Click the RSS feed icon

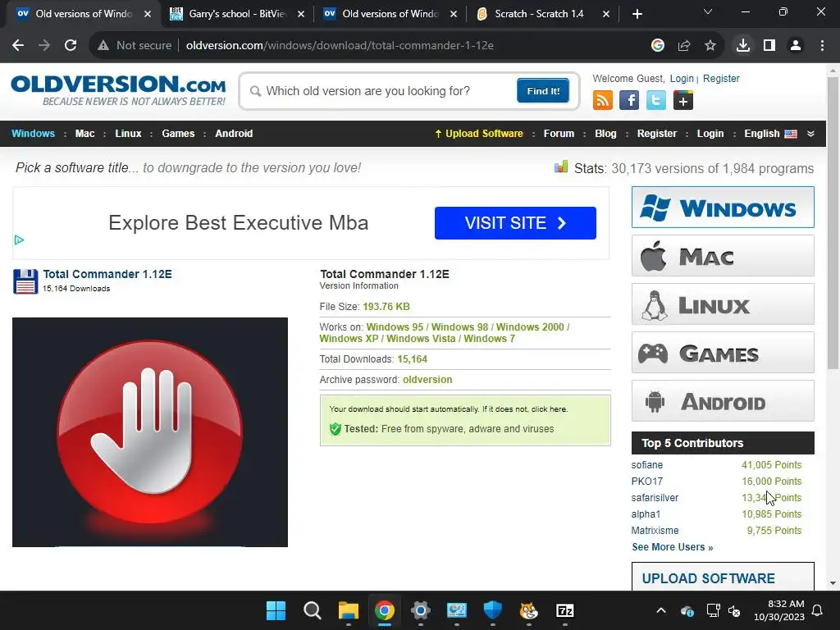(x=603, y=100)
